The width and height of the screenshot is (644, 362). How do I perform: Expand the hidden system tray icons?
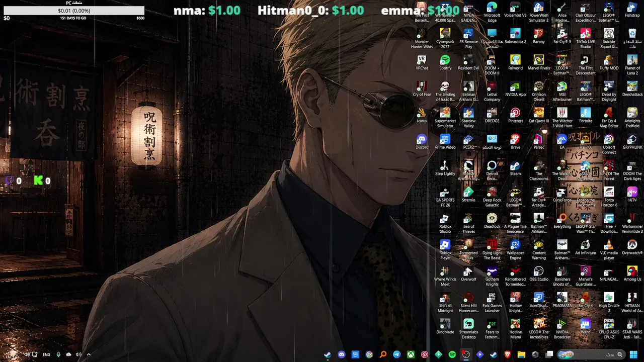(x=89, y=354)
